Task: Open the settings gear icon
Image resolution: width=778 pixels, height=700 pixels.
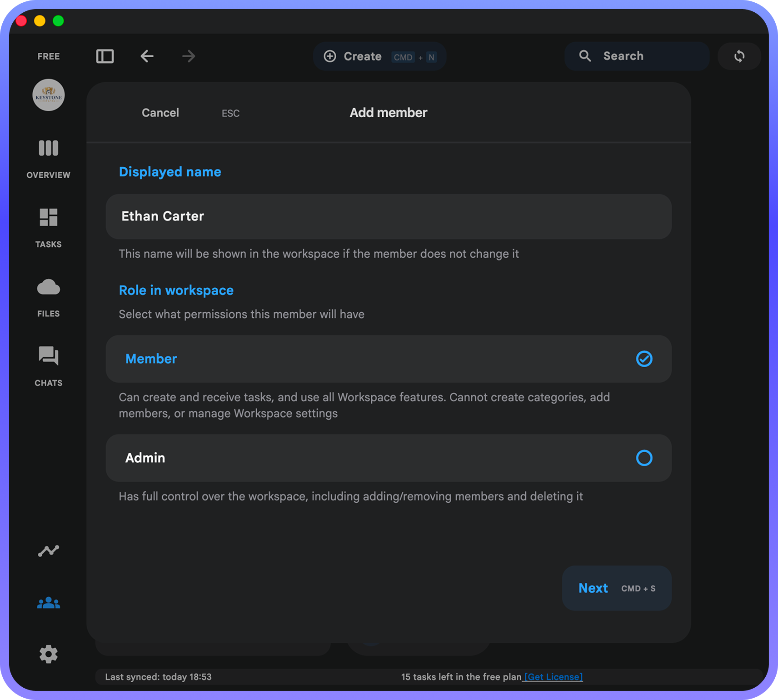Action: [x=49, y=654]
